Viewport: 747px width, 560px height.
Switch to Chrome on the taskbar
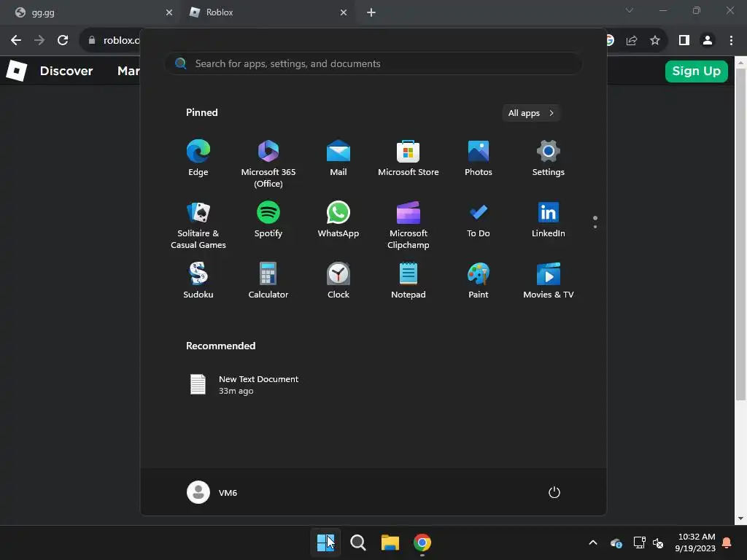pyautogui.click(x=422, y=542)
